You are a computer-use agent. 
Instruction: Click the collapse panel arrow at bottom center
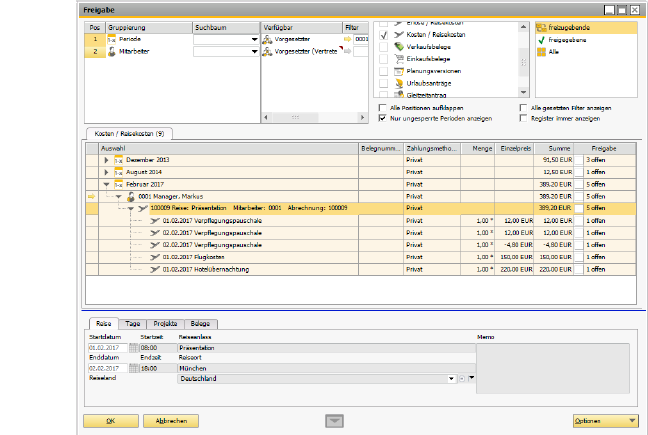[x=334, y=421]
